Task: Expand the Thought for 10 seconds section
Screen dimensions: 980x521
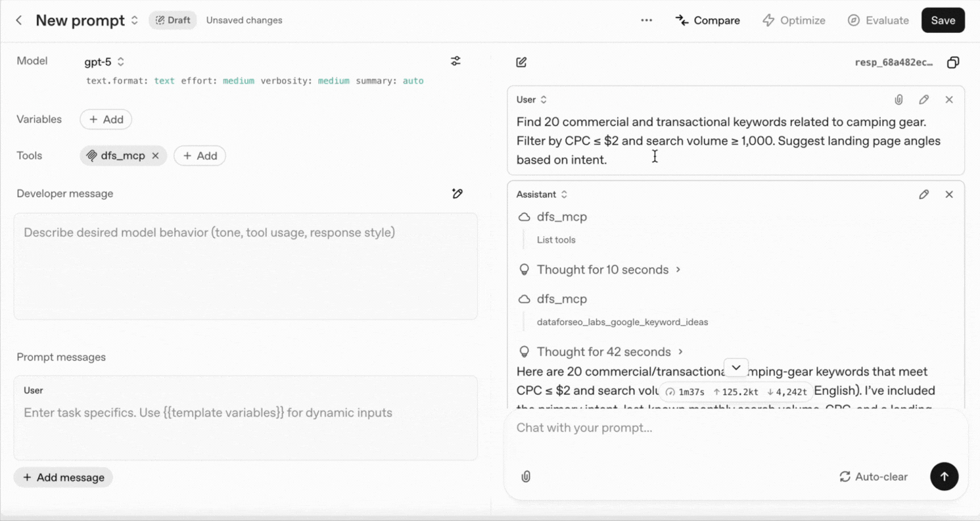Action: (609, 270)
